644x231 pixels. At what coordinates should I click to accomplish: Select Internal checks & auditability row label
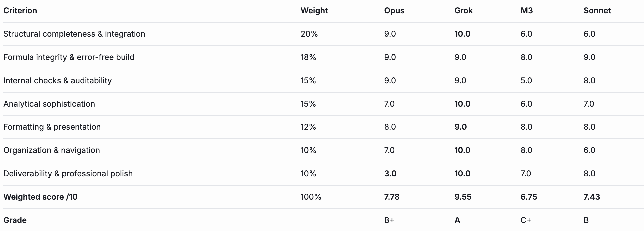57,81
